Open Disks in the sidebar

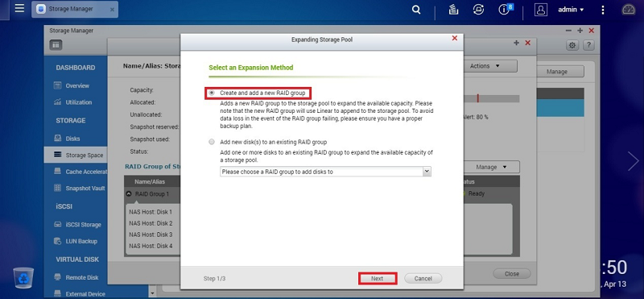click(x=72, y=139)
